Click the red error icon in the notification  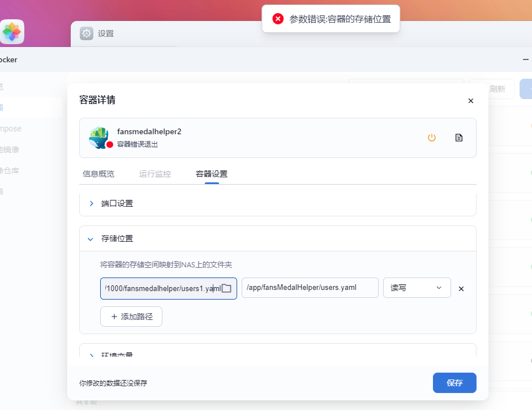point(278,19)
